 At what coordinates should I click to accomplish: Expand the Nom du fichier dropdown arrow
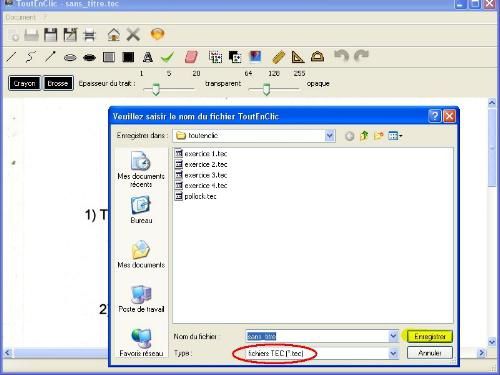pos(393,336)
